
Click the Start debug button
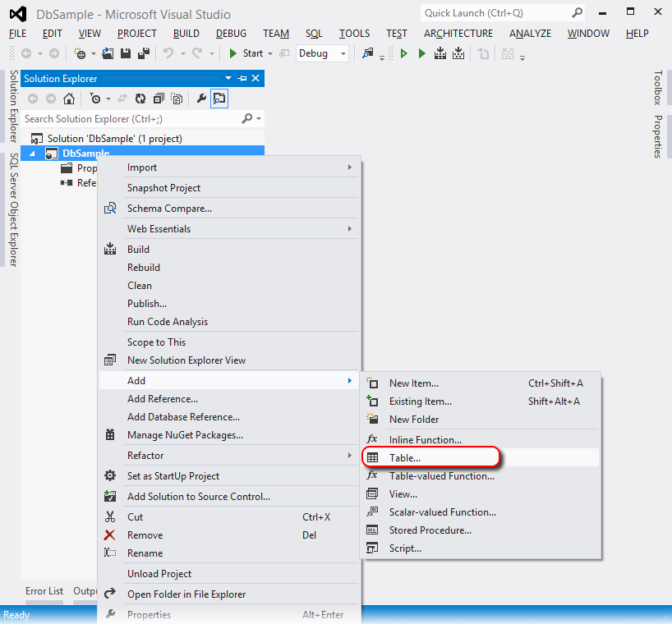click(246, 53)
